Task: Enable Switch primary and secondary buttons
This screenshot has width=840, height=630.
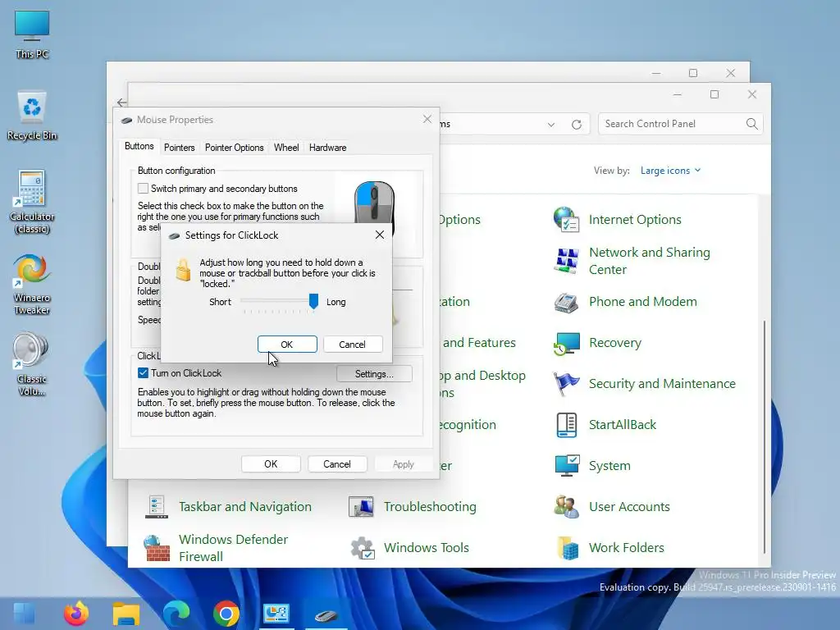Action: [143, 189]
